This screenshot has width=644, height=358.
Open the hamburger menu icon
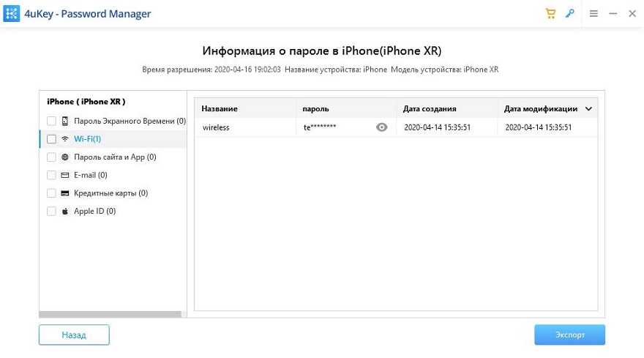594,14
